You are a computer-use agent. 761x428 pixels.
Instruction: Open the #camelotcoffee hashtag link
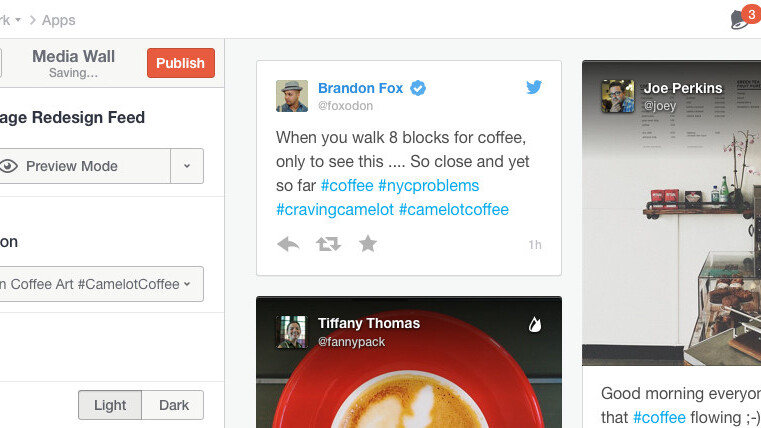[453, 209]
